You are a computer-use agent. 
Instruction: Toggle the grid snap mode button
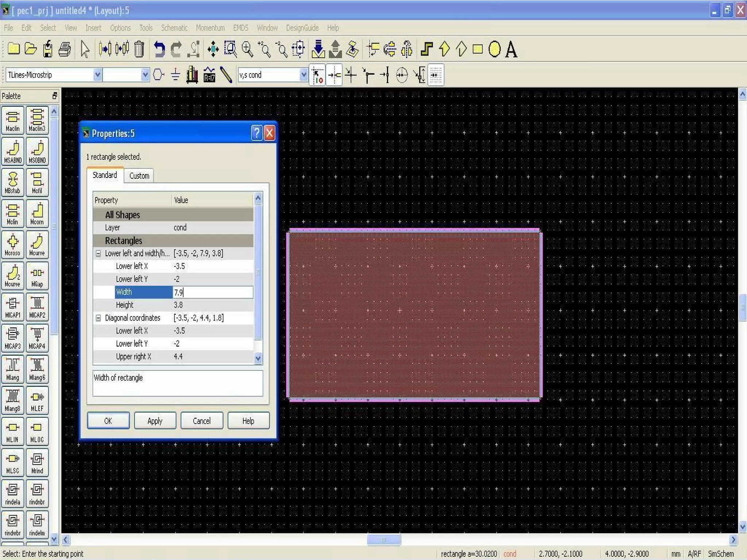tap(436, 75)
